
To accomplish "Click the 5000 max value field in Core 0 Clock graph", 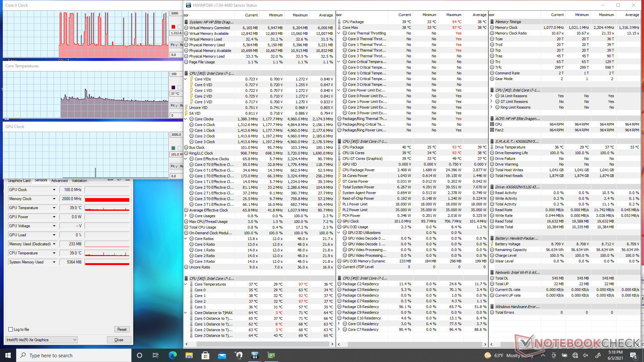I will (176, 13).
